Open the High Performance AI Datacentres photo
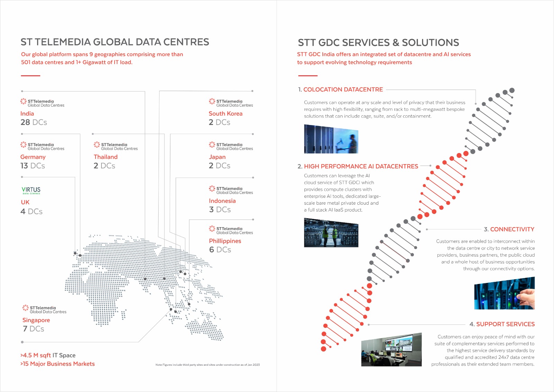554x392 pixels. click(x=331, y=232)
